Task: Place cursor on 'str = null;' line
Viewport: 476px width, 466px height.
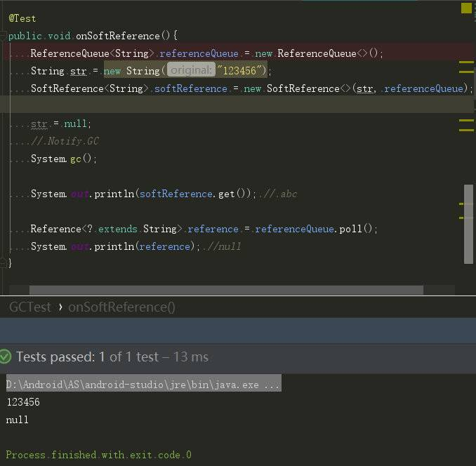Action: coord(60,124)
